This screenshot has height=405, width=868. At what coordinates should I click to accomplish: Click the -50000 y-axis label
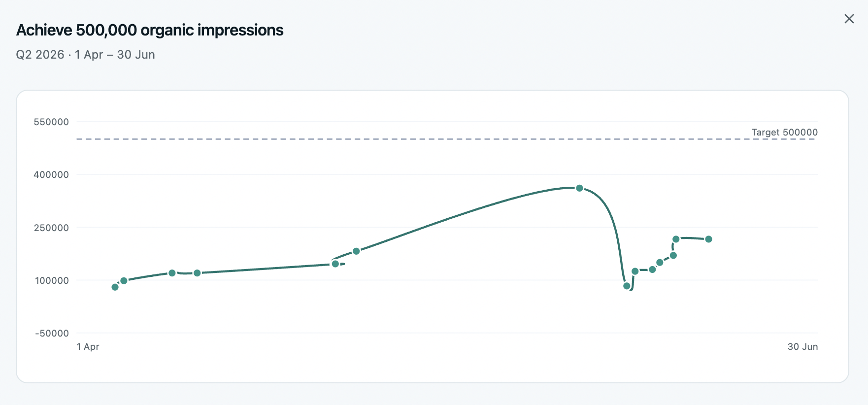click(x=52, y=333)
